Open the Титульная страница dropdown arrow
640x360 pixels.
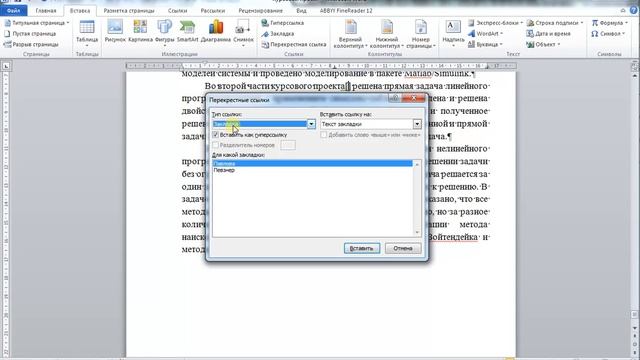(x=68, y=23)
